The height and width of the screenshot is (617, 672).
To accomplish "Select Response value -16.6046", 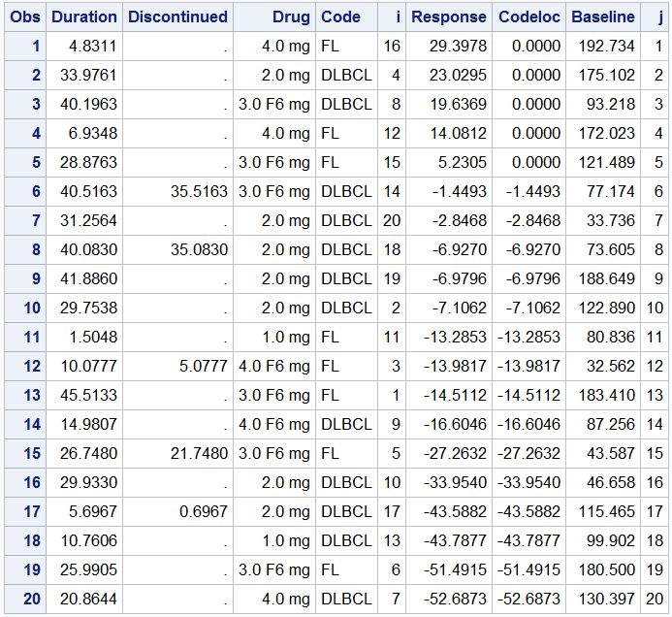I will (455, 425).
